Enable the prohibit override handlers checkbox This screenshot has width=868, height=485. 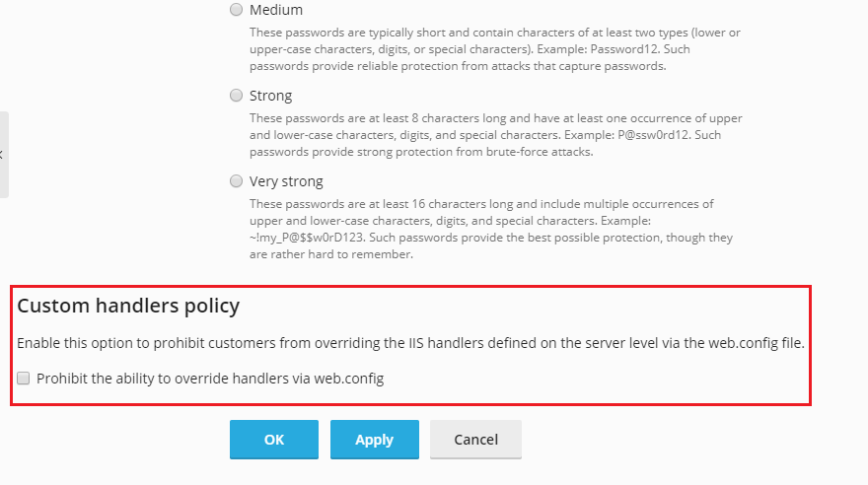pyautogui.click(x=24, y=379)
